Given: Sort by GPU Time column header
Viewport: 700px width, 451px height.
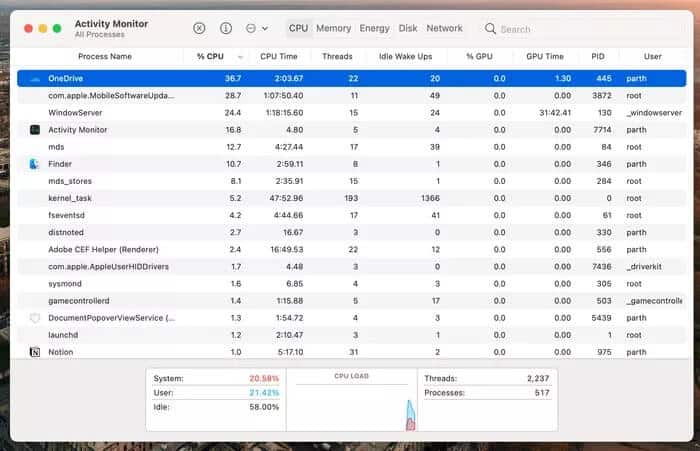Looking at the screenshot, I should (545, 56).
